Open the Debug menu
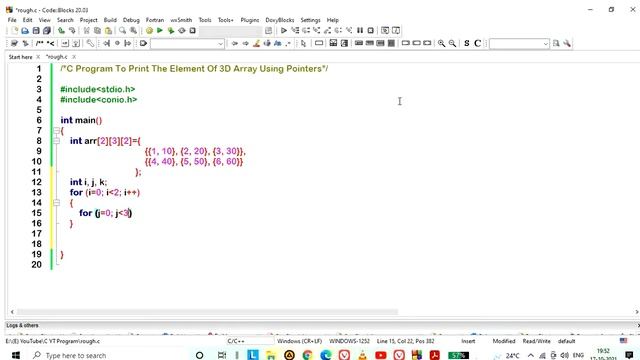Screen dimensions: 640x360 coord(131,20)
